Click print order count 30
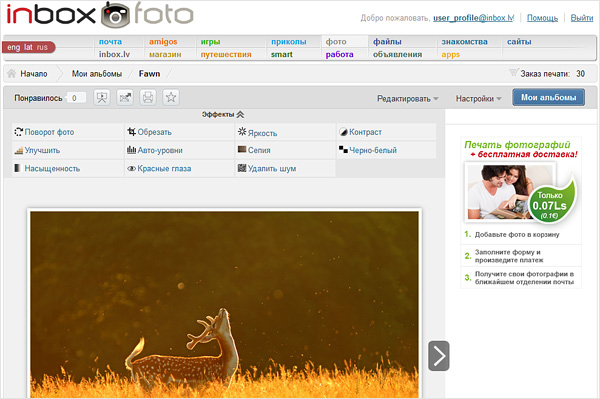The height and width of the screenshot is (399, 600). point(580,73)
